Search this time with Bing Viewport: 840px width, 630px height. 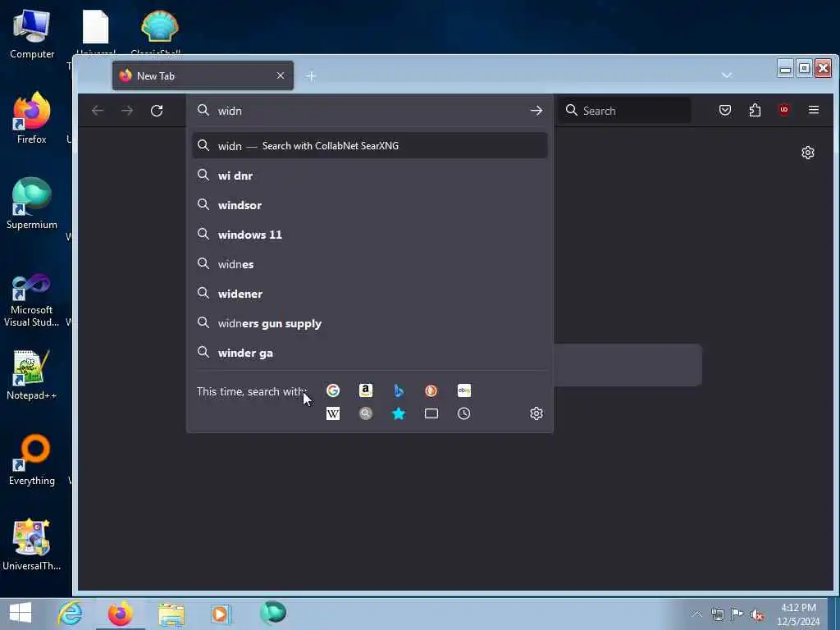[x=399, y=390]
